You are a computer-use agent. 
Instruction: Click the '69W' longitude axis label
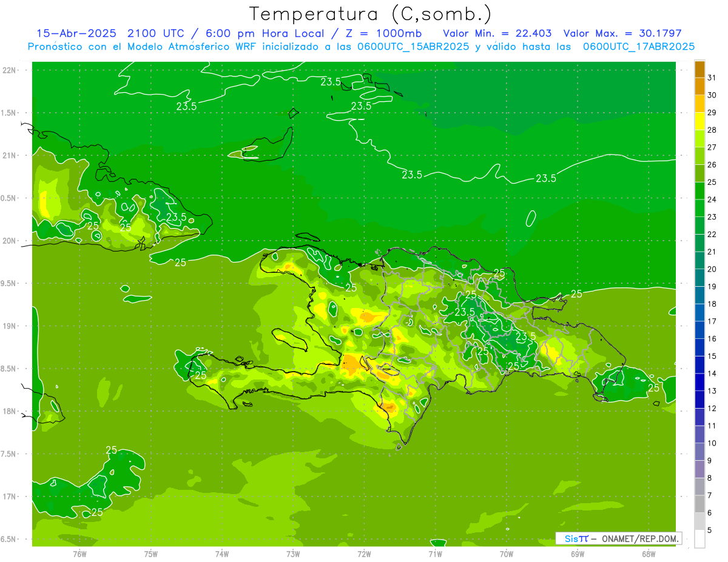578,554
